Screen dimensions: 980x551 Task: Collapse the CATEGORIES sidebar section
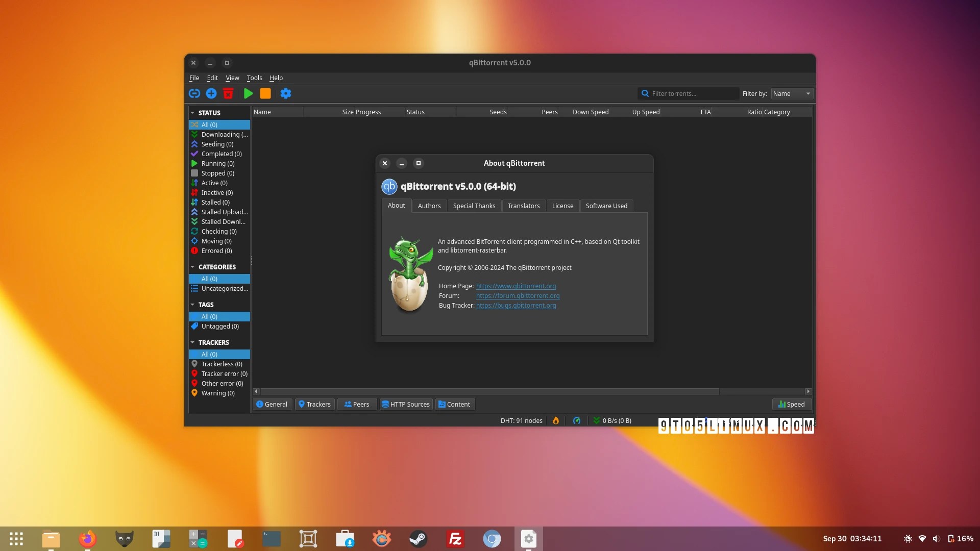click(192, 267)
